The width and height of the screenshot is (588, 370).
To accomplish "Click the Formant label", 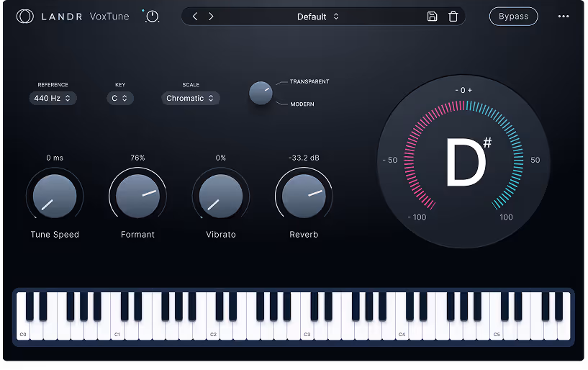I will (137, 235).
